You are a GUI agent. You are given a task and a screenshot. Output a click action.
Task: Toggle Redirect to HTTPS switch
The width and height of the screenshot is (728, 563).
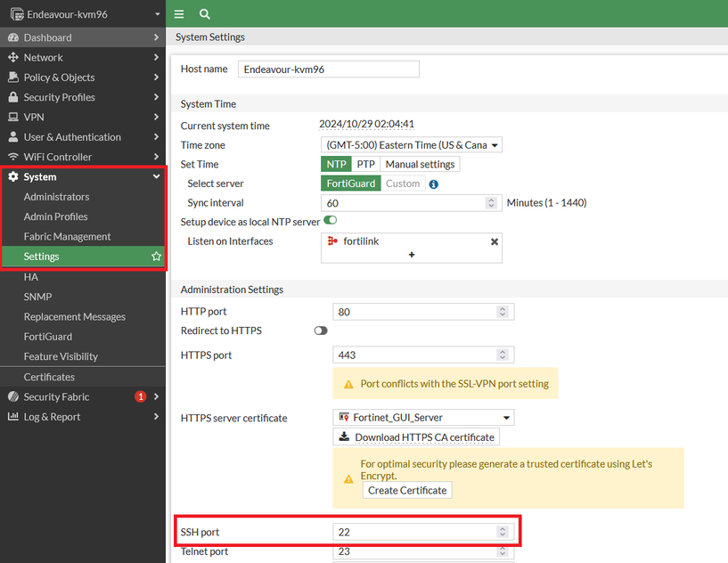321,330
